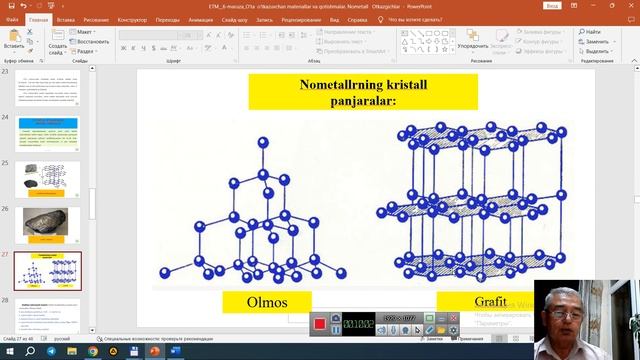Screen dimensions: 640x360
Task: Select the star shape in shapes gallery
Action: 445,49
